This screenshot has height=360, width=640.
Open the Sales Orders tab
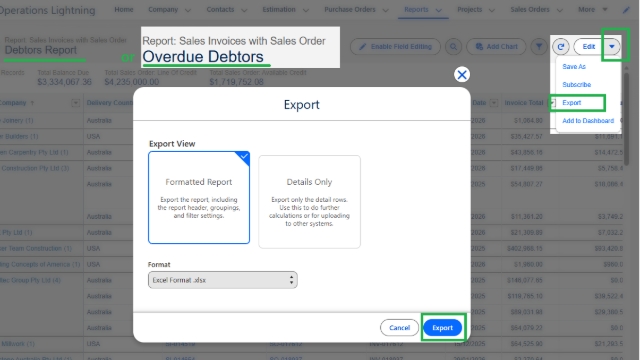pyautogui.click(x=530, y=9)
